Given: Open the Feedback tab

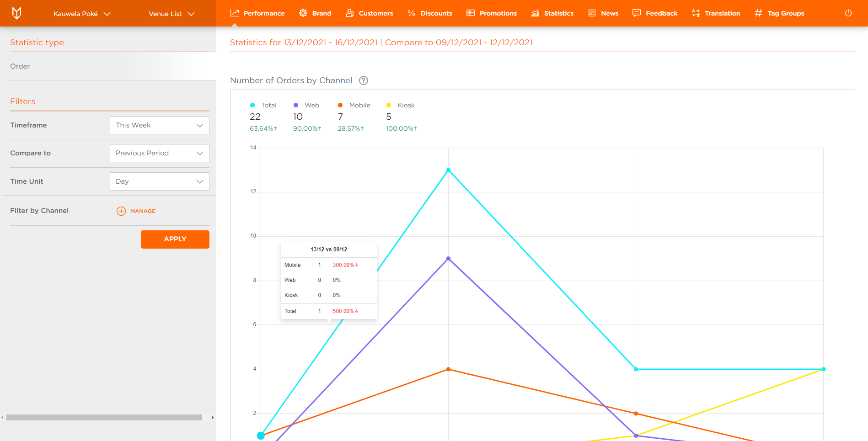Looking at the screenshot, I should click(x=655, y=13).
